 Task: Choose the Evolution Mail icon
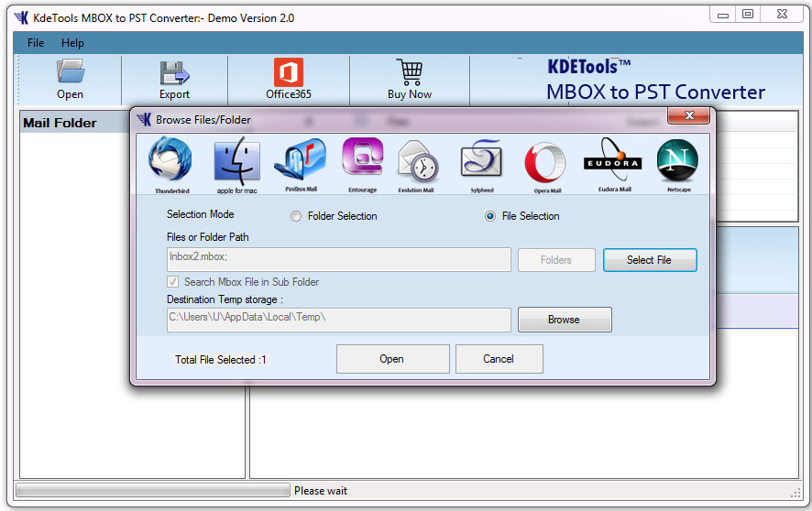pyautogui.click(x=418, y=162)
